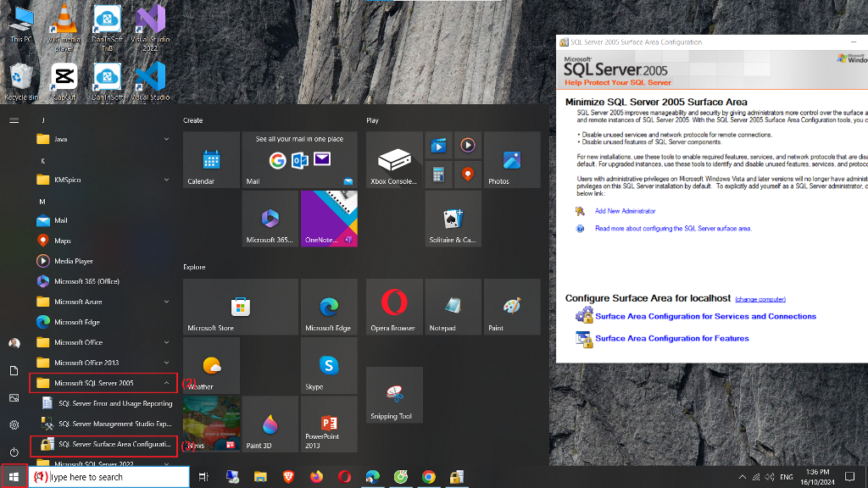This screenshot has height=488, width=868.
Task: Open Task View on the taskbar
Action: pyautogui.click(x=203, y=477)
